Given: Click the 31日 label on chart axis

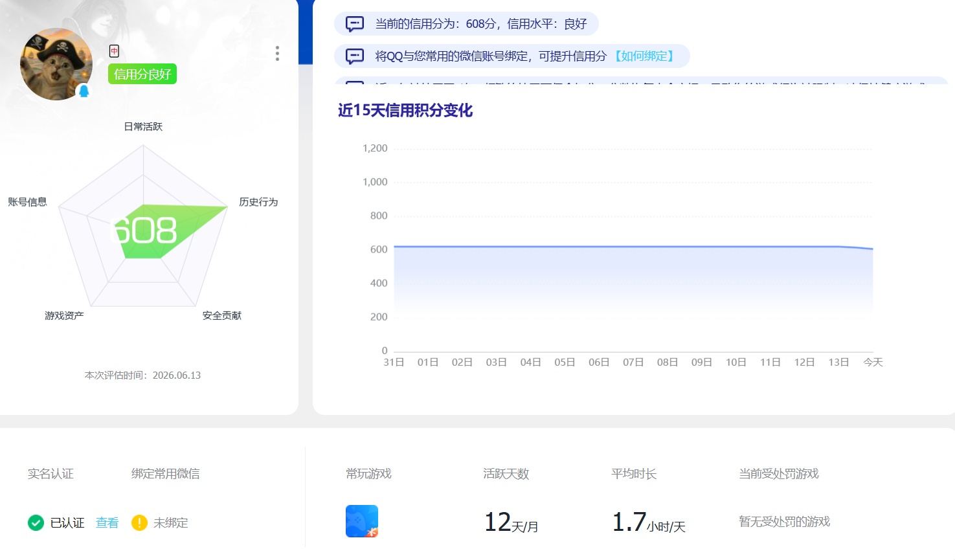Looking at the screenshot, I should point(394,363).
